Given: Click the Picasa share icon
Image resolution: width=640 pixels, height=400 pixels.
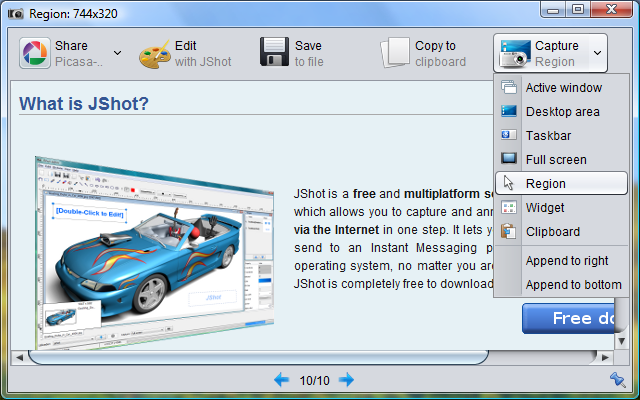Looking at the screenshot, I should (35, 53).
